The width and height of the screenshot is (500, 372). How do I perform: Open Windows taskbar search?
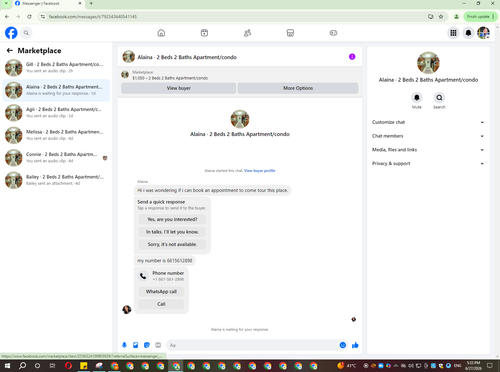(x=22, y=366)
